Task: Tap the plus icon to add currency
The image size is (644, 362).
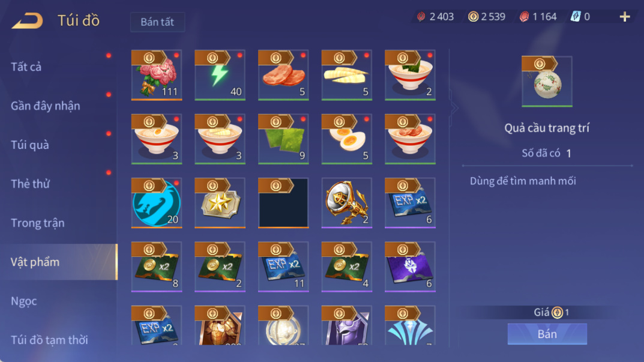Action: 625,17
